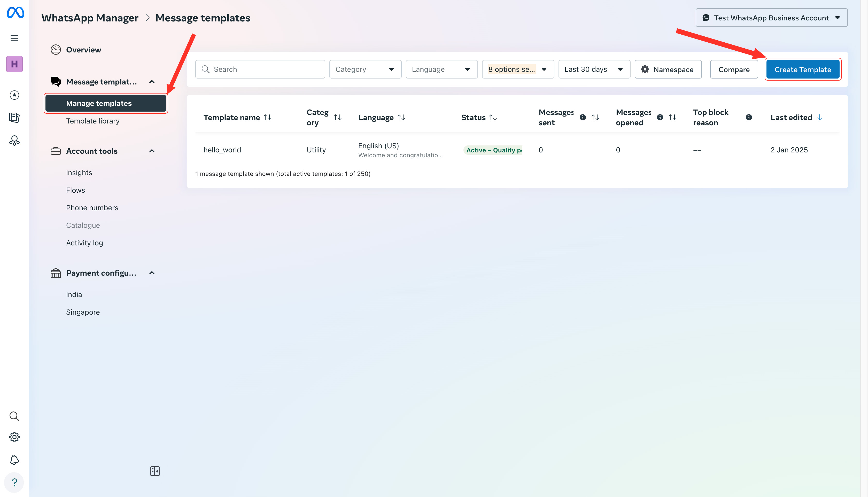This screenshot has height=497, width=868.
Task: Open Flows under Account tools
Action: tap(75, 190)
